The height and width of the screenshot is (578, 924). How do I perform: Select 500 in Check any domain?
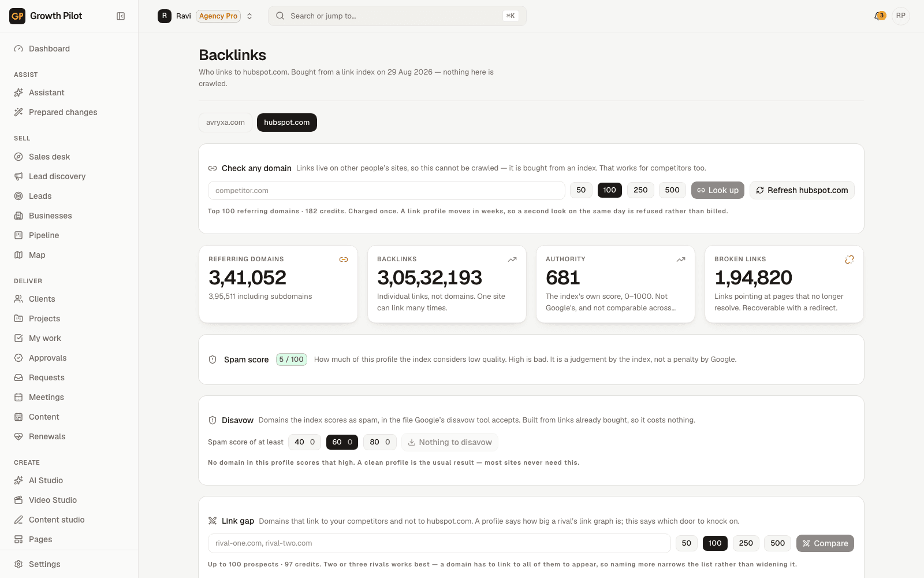(672, 190)
